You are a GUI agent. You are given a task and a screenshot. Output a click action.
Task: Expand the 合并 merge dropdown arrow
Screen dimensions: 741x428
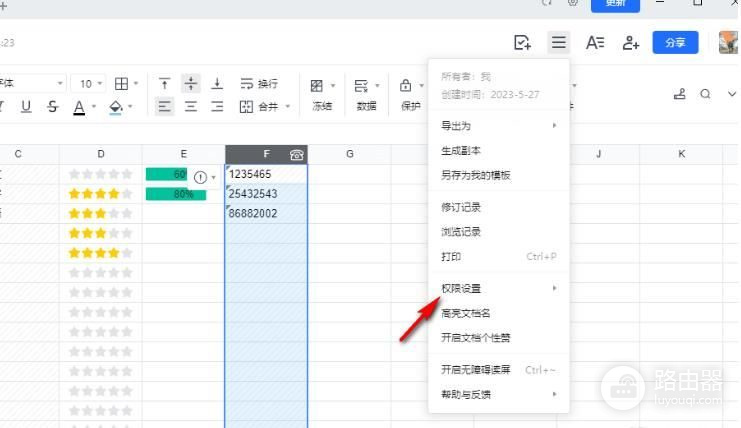pos(287,106)
